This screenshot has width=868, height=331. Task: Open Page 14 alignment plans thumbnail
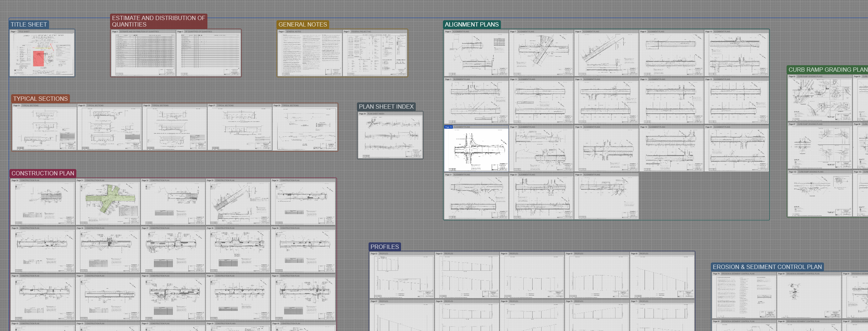671,101
